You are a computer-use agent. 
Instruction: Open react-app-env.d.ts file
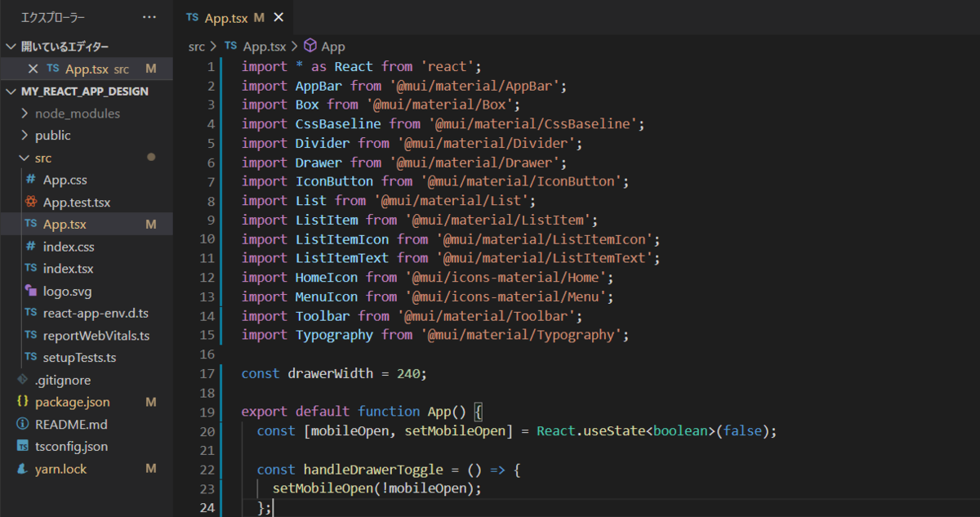[x=96, y=313]
